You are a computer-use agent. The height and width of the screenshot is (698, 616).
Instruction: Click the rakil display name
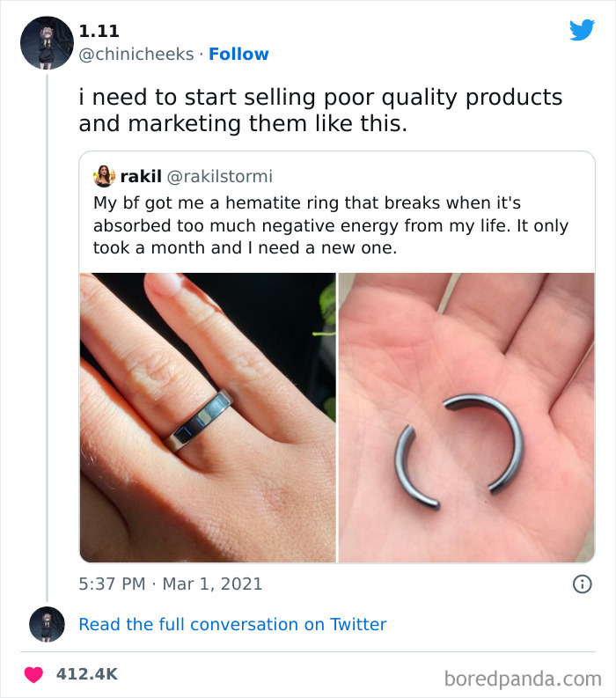coord(139,177)
